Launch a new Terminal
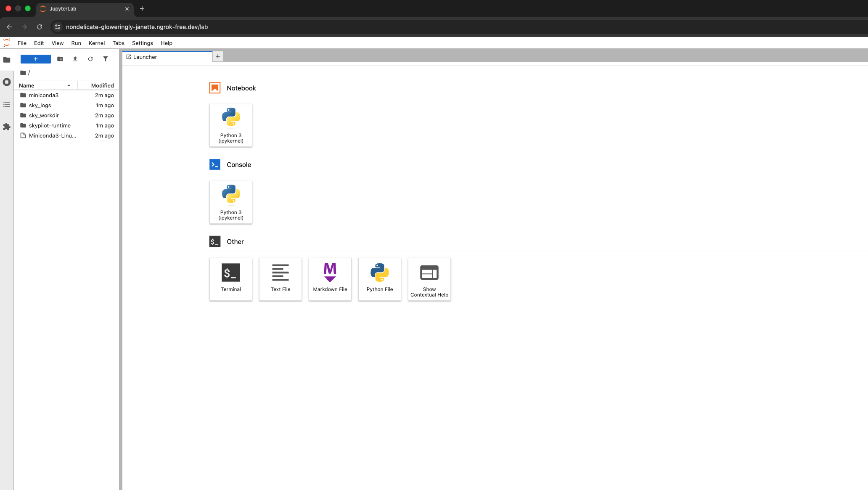The height and width of the screenshot is (490, 868). coord(230,279)
